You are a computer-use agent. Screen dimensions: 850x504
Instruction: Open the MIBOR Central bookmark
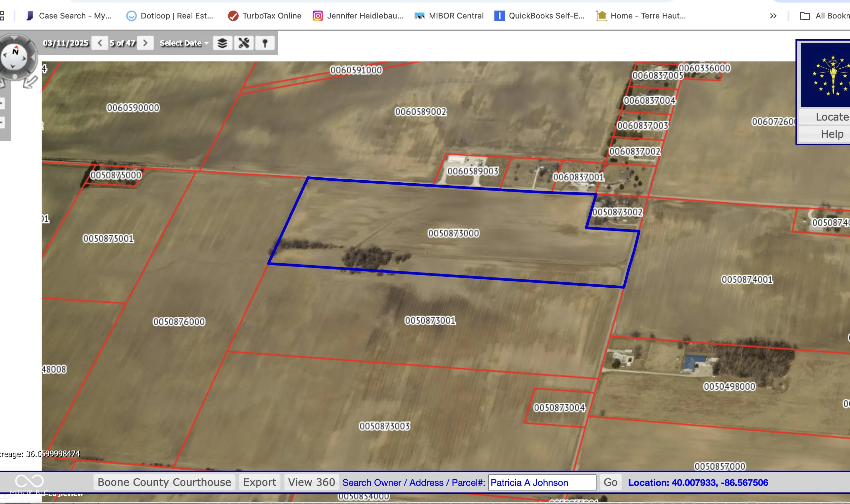(x=449, y=16)
